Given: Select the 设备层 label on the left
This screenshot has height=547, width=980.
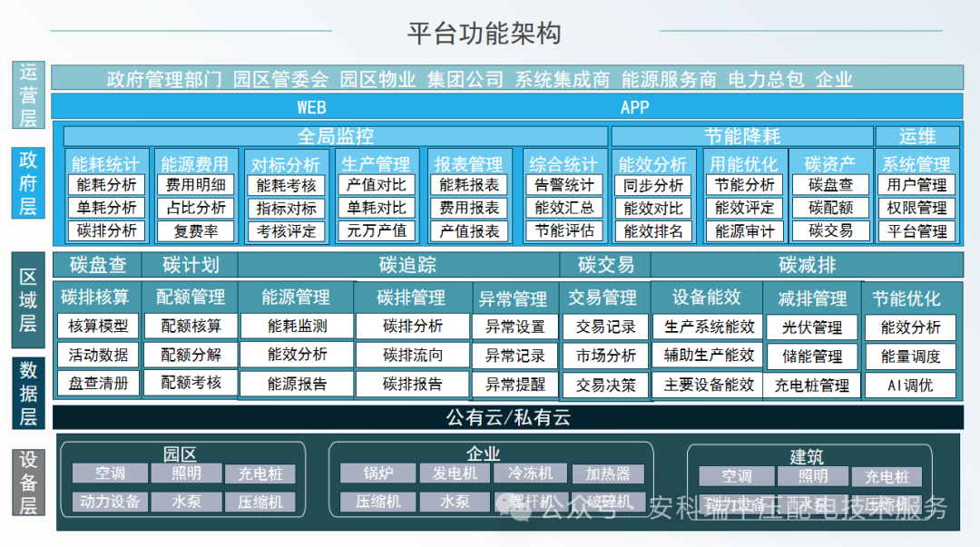Looking at the screenshot, I should click(29, 483).
